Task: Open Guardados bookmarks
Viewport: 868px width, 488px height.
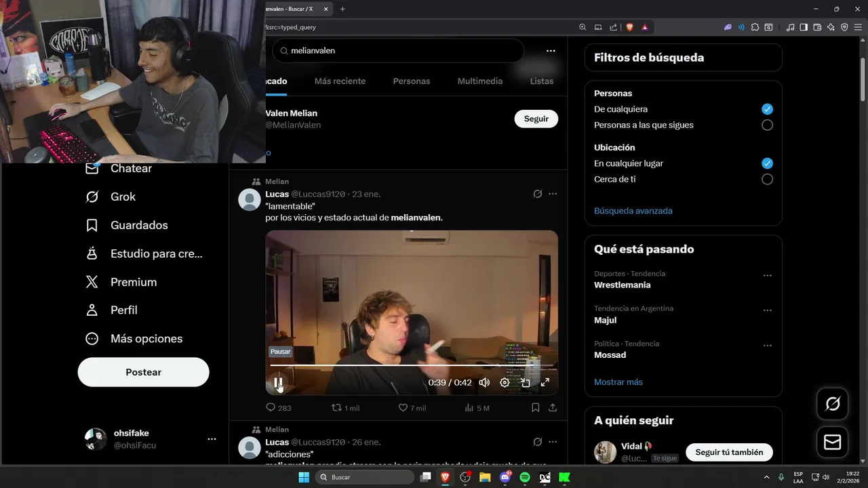Action: 127,225
